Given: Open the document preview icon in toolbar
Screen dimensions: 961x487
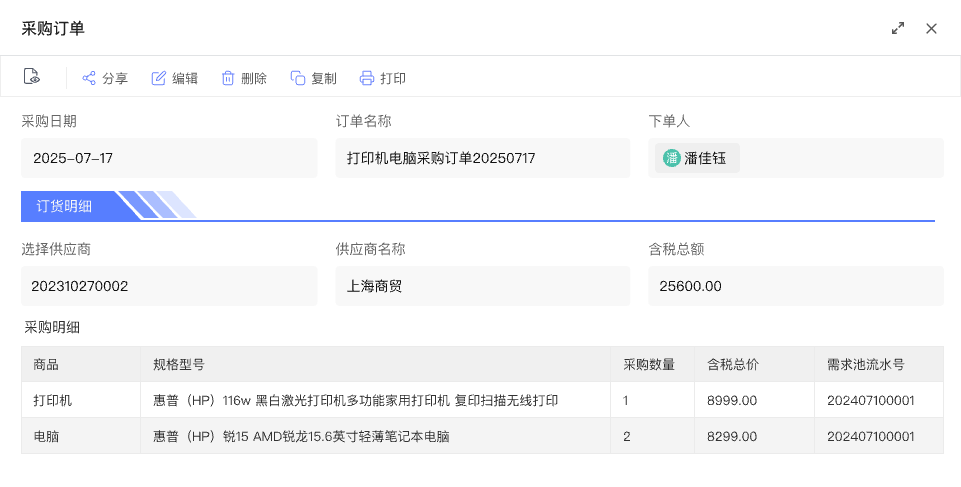Looking at the screenshot, I should 31,77.
